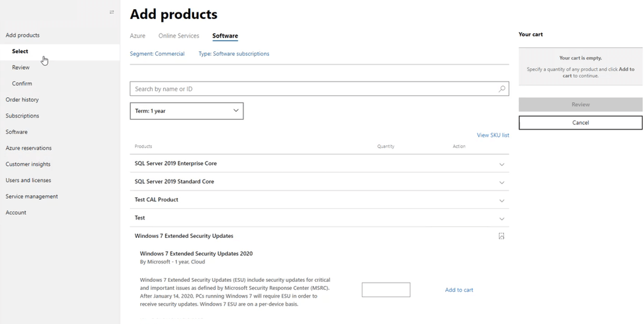Open Segment: Commercial filter
The height and width of the screenshot is (324, 644).
click(x=157, y=54)
